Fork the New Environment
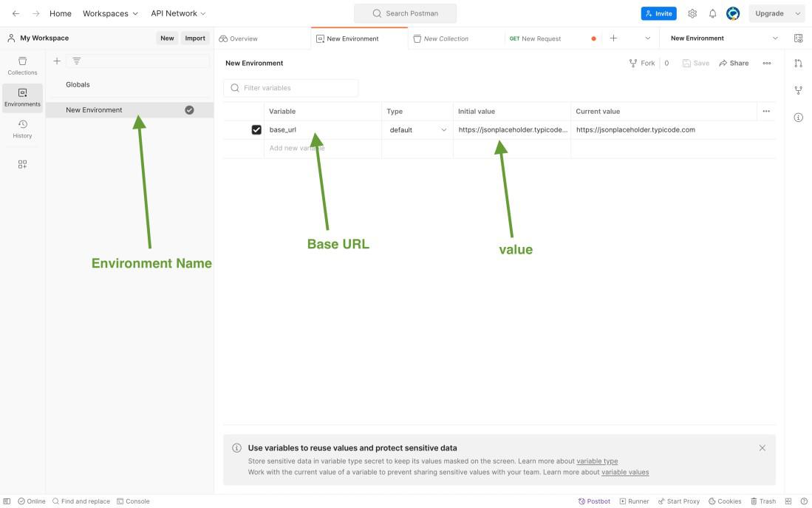This screenshot has height=508, width=812. [x=642, y=63]
